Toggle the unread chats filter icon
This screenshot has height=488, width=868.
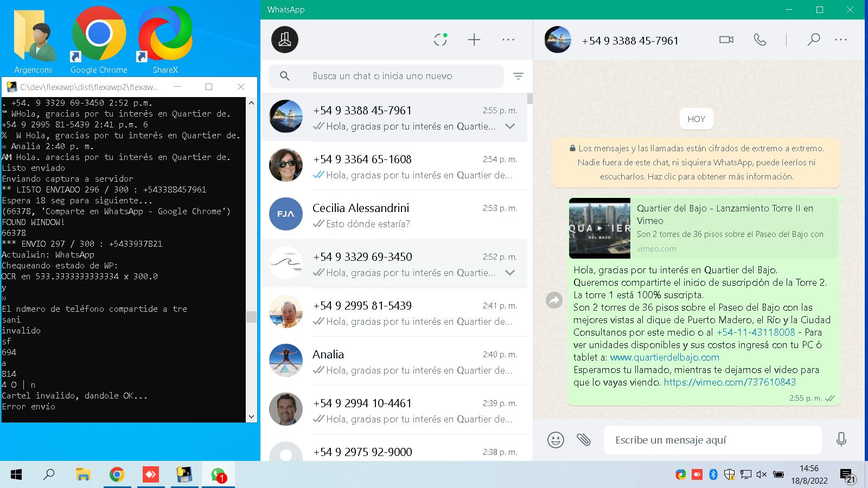(x=519, y=76)
